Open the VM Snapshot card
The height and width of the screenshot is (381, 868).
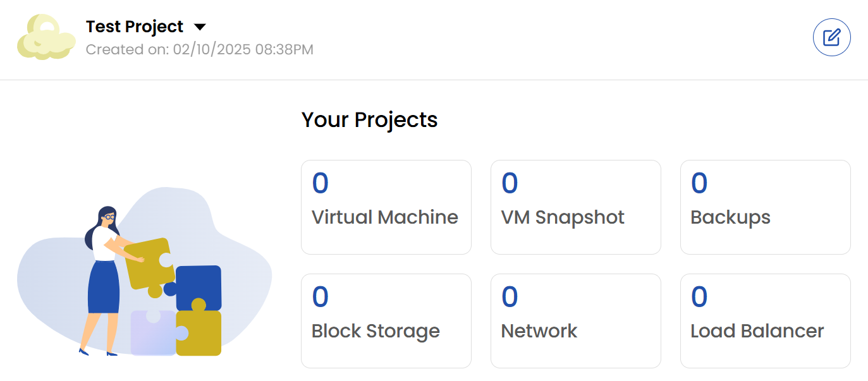click(x=575, y=207)
